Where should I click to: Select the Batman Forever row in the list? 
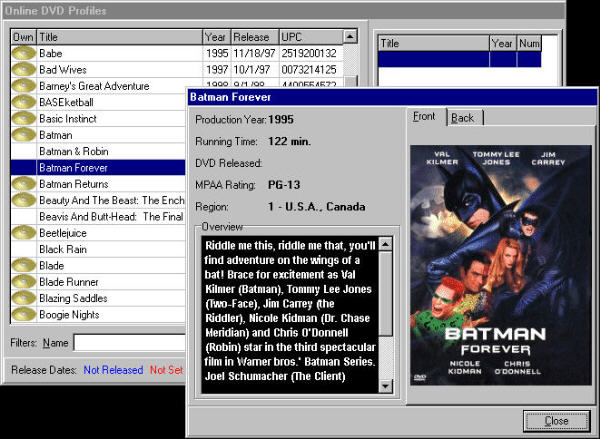[x=98, y=168]
